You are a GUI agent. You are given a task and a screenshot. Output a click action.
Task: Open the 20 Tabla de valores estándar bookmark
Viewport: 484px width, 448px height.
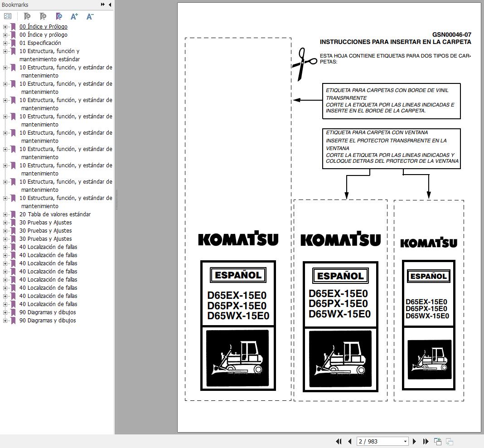55,214
